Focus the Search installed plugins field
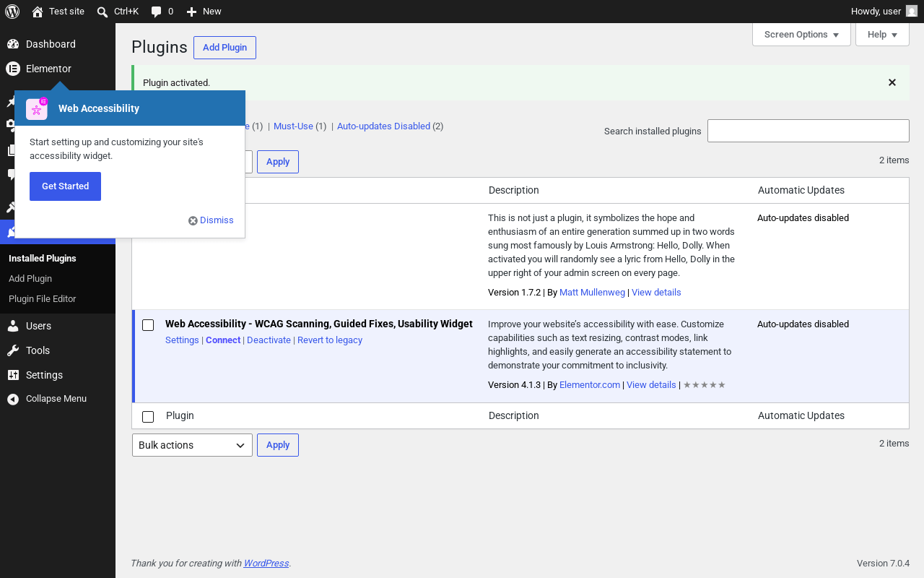924x578 pixels. [808, 131]
